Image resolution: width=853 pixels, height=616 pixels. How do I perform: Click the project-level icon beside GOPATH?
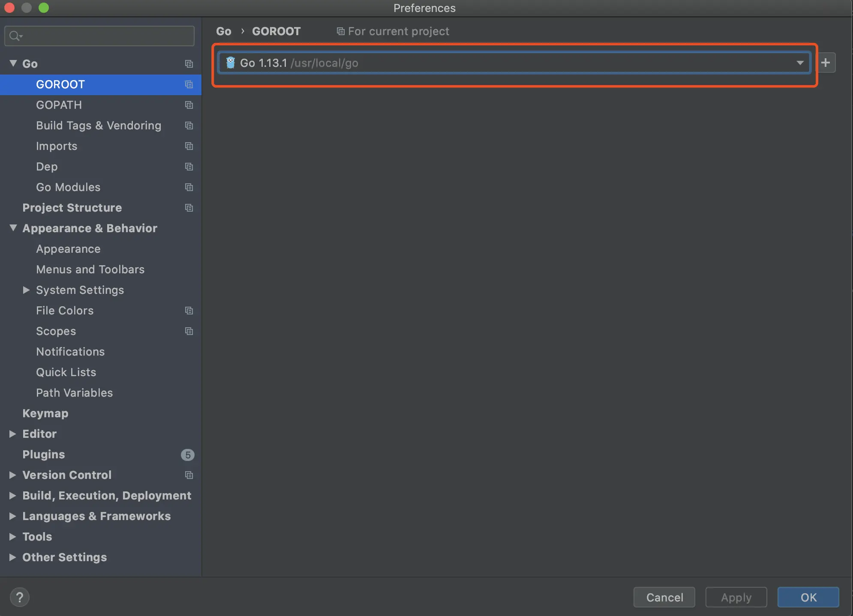tap(189, 105)
